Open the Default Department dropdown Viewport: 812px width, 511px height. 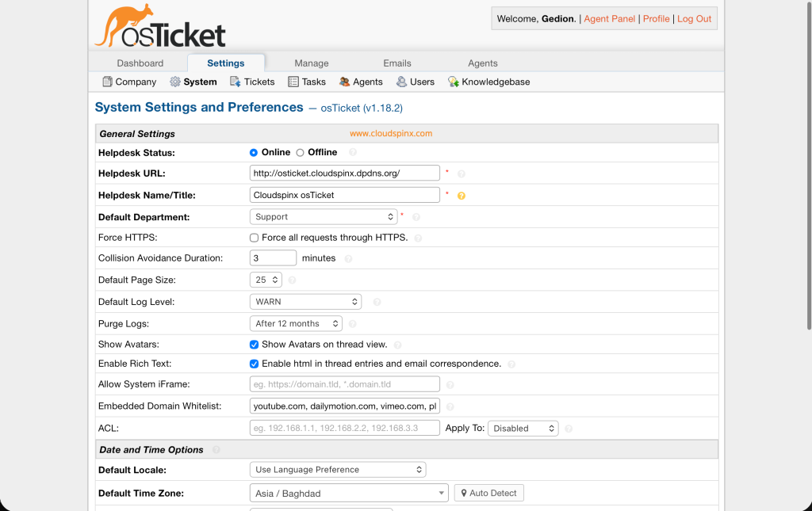(324, 215)
